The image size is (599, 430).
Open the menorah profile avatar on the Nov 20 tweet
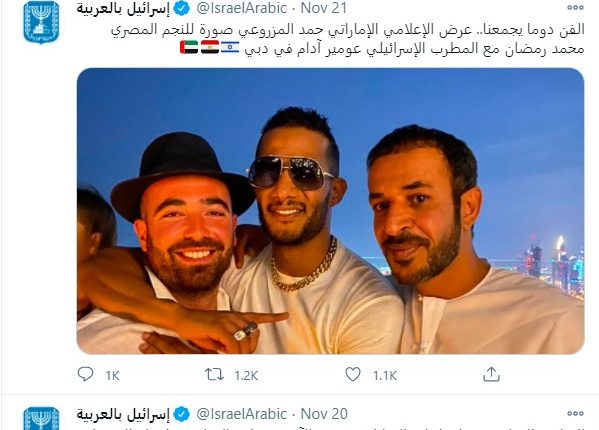(42, 419)
